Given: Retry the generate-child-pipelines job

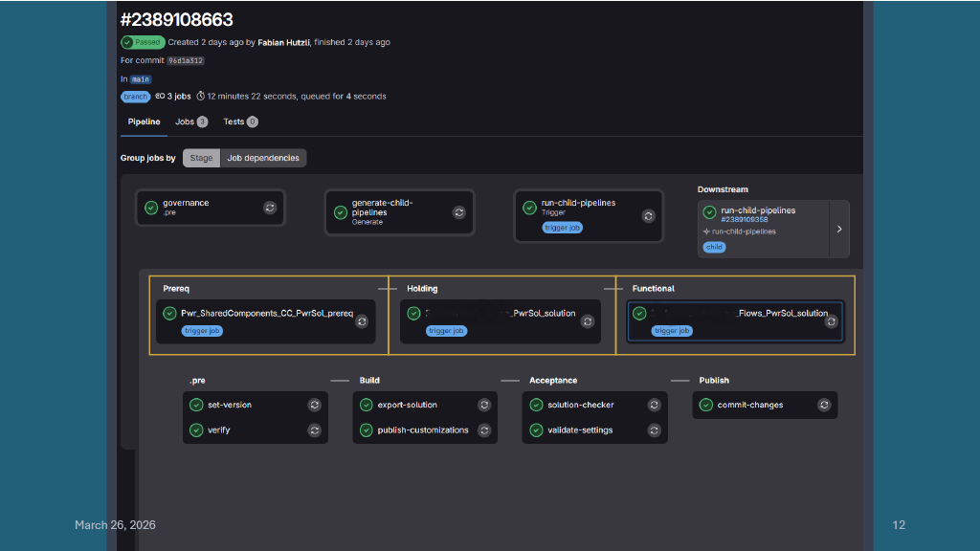Looking at the screenshot, I should pos(458,212).
